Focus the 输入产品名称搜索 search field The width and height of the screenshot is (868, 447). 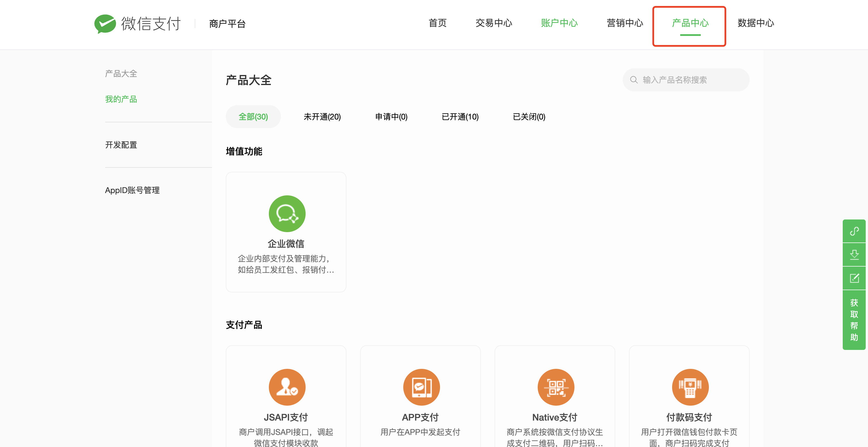pos(686,80)
